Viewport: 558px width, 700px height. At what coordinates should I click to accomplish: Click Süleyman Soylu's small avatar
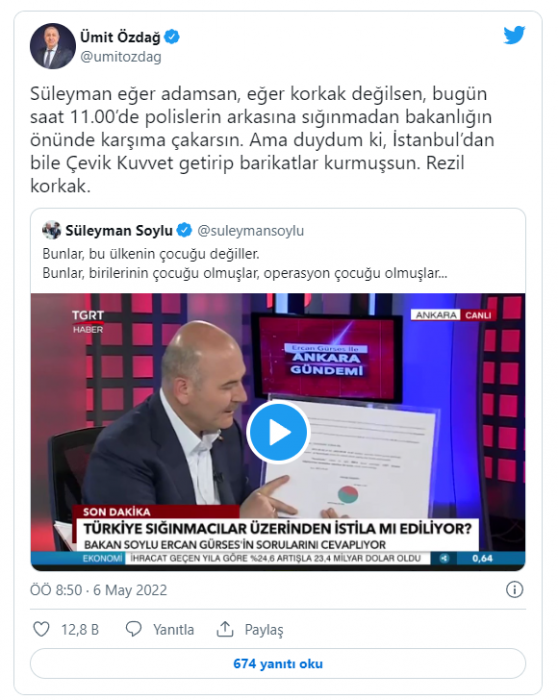point(51,230)
